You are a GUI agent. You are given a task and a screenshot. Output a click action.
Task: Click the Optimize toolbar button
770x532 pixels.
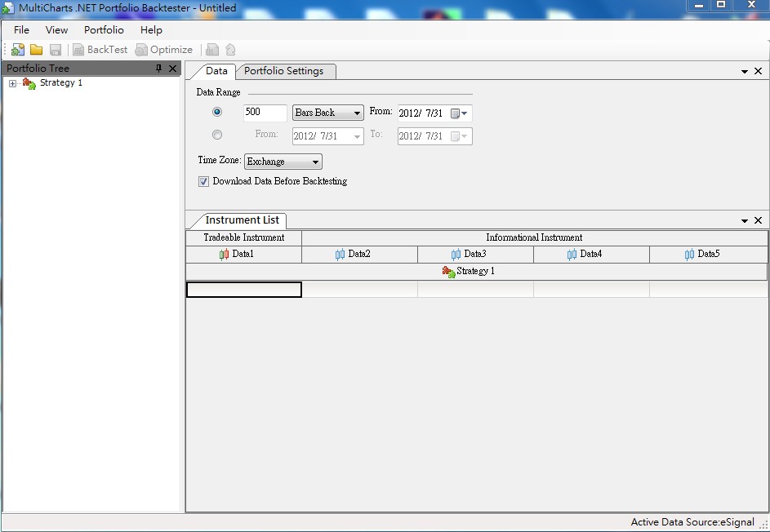point(164,50)
